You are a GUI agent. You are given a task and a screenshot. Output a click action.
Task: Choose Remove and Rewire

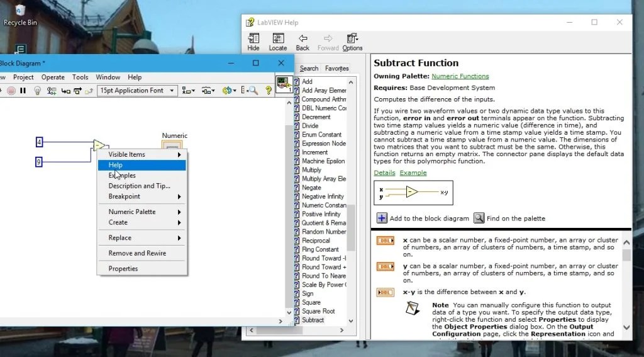(x=142, y=253)
